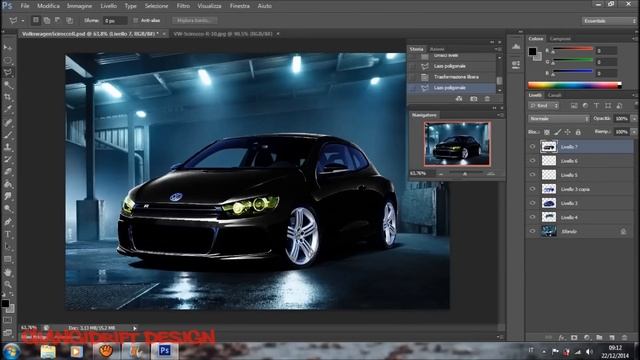
Task: Hide the Livello 3 copia layer
Action: 532,189
